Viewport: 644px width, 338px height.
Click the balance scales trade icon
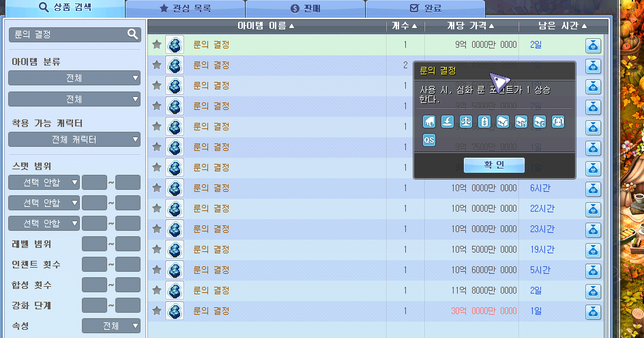(466, 122)
